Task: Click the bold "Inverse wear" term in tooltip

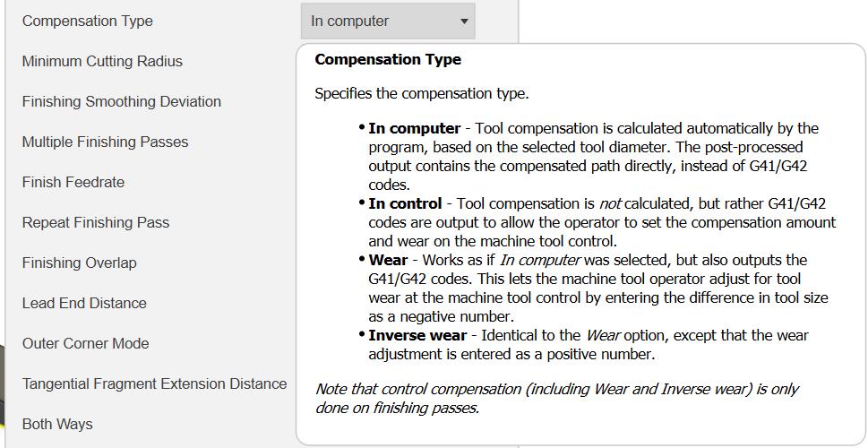Action: tap(417, 335)
